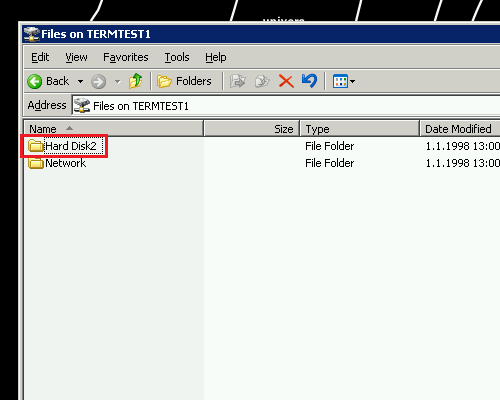Click the blue Undo arrow icon

309,81
